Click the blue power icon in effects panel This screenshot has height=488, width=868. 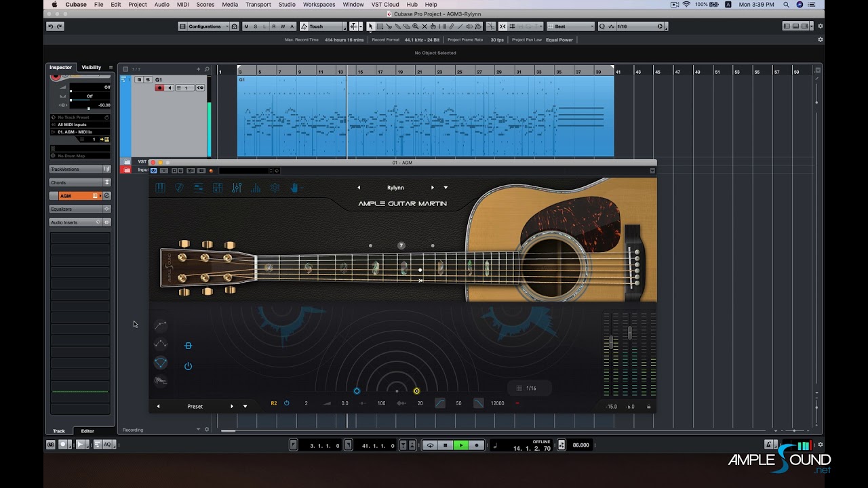click(x=188, y=366)
